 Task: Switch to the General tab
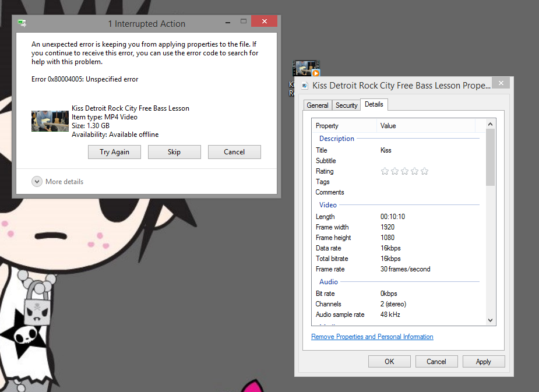(317, 105)
